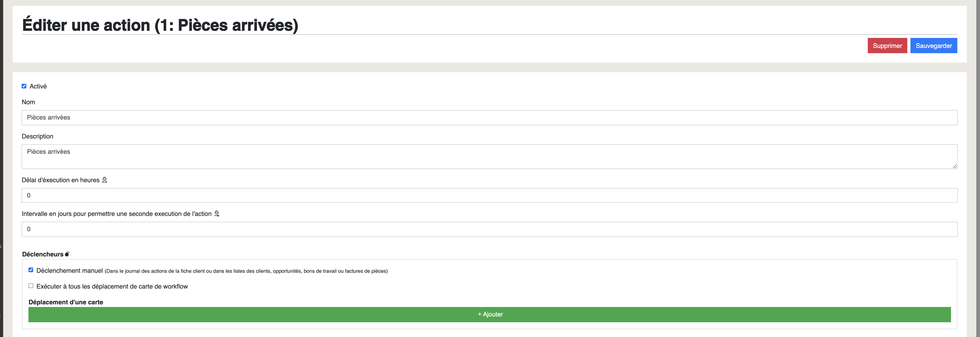Click the Description field label
This screenshot has width=980, height=337.
[x=37, y=136]
